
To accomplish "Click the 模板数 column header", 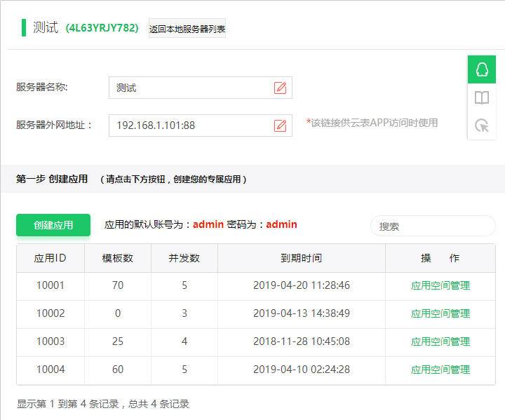I will coord(118,258).
